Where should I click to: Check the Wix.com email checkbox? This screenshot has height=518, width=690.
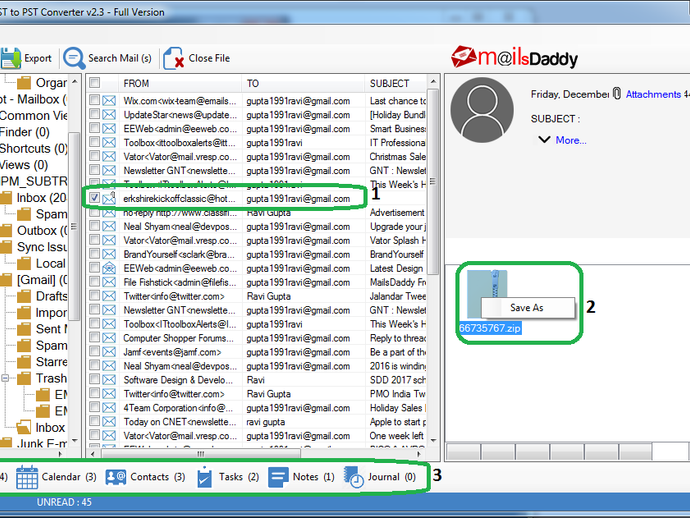coord(94,100)
